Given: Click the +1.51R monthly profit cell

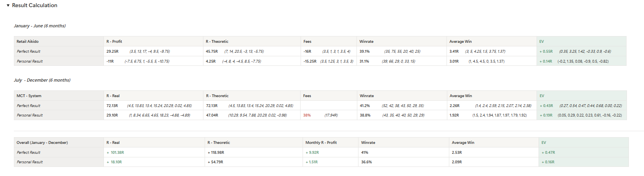Looking at the screenshot, I should tap(331, 162).
